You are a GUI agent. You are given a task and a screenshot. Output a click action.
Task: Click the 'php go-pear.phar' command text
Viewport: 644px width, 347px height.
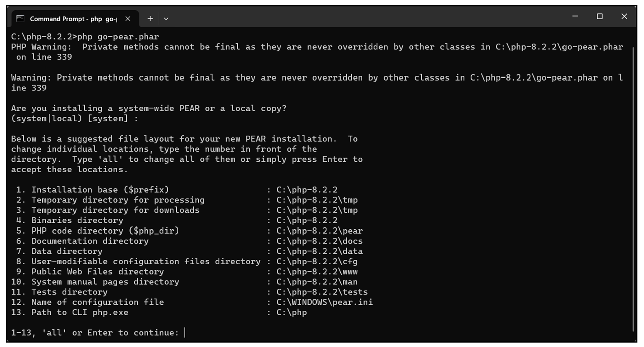point(118,36)
